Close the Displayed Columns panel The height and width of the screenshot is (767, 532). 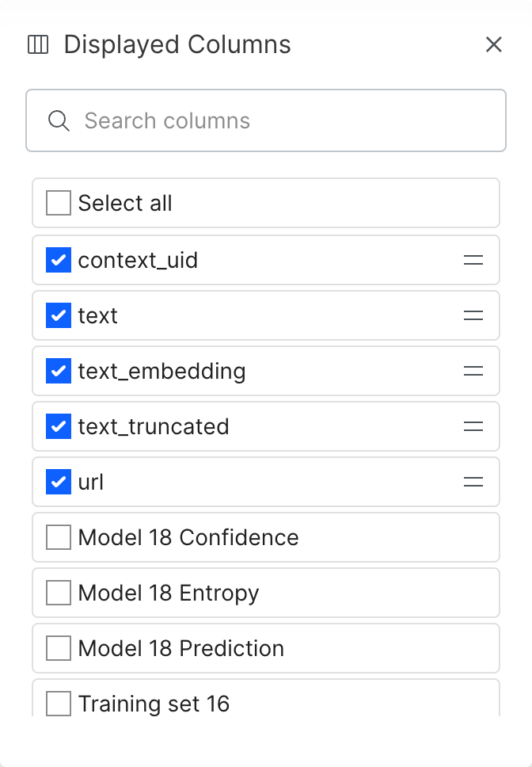coord(494,44)
